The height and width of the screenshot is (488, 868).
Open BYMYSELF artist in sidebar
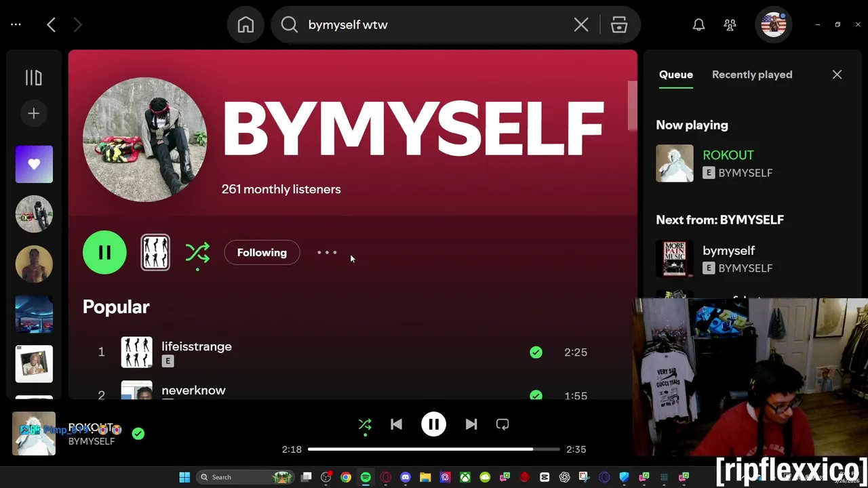click(x=34, y=213)
